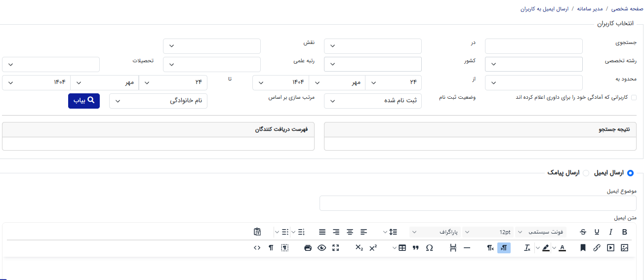Screen dimensions: 644x280
Task: Open source code view in editor
Action: tap(257, 248)
